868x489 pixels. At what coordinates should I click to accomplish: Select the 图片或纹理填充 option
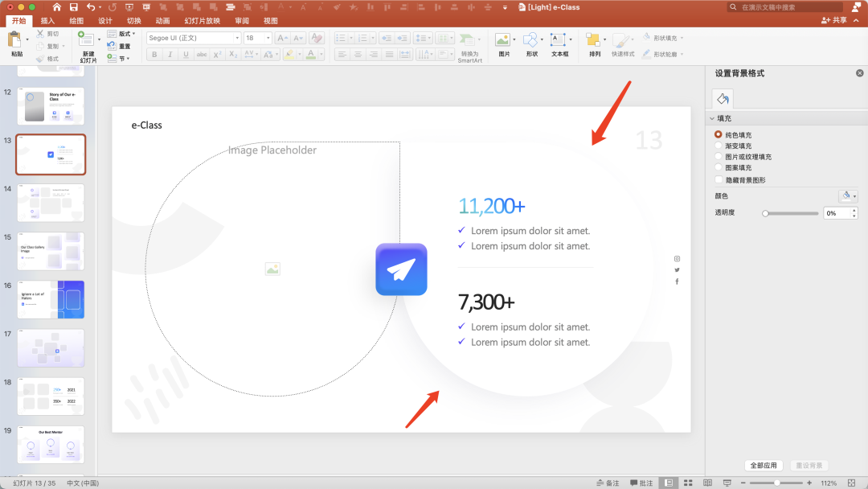(718, 157)
